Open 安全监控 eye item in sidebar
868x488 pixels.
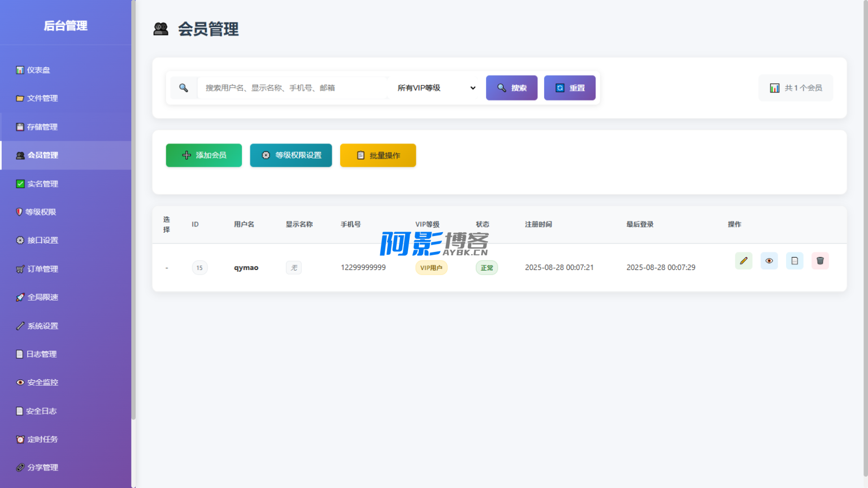tap(42, 383)
